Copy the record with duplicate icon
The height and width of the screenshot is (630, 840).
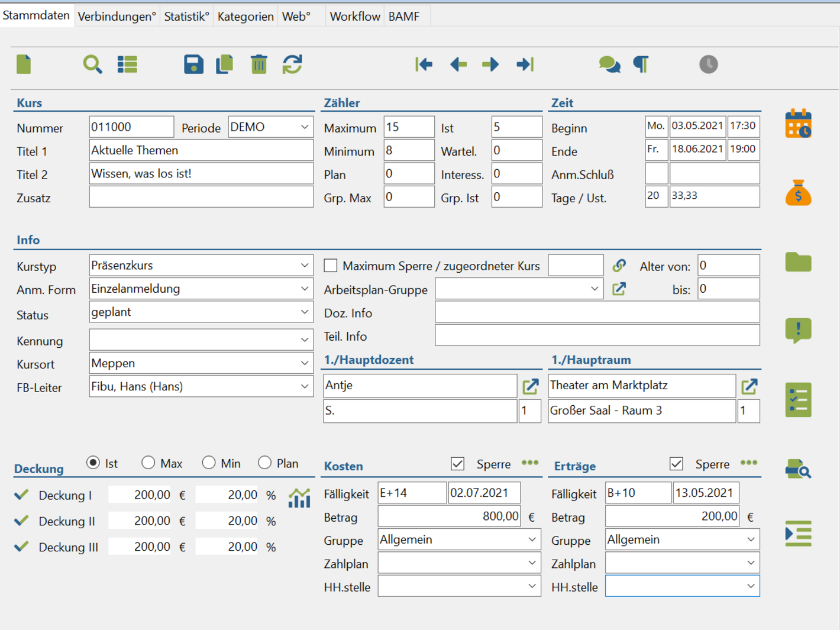[x=225, y=64]
